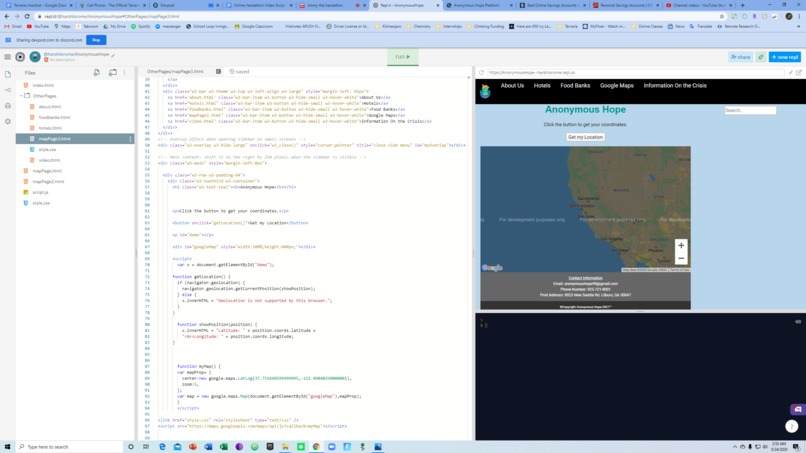Open hotels.html in the file tree
The image size is (806, 453).
coord(50,128)
